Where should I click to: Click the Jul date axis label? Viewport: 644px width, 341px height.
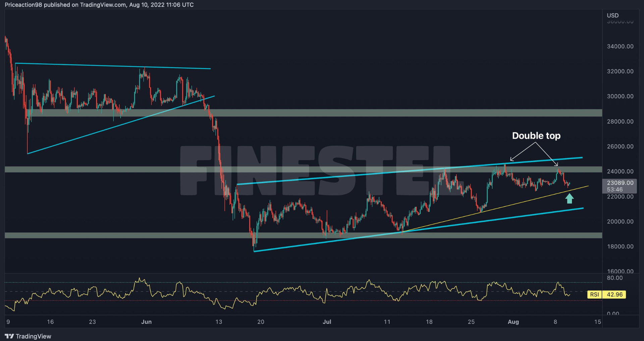(x=327, y=322)
